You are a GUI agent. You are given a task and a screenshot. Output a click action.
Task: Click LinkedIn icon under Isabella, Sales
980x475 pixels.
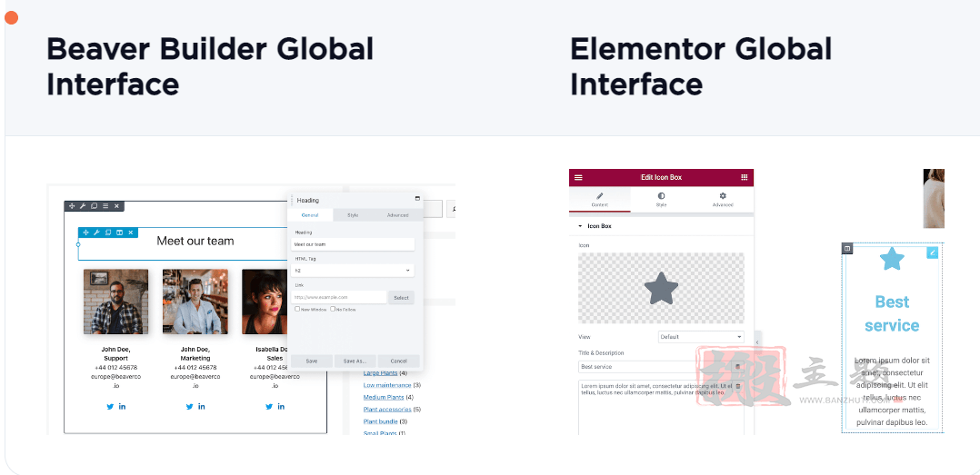281,406
